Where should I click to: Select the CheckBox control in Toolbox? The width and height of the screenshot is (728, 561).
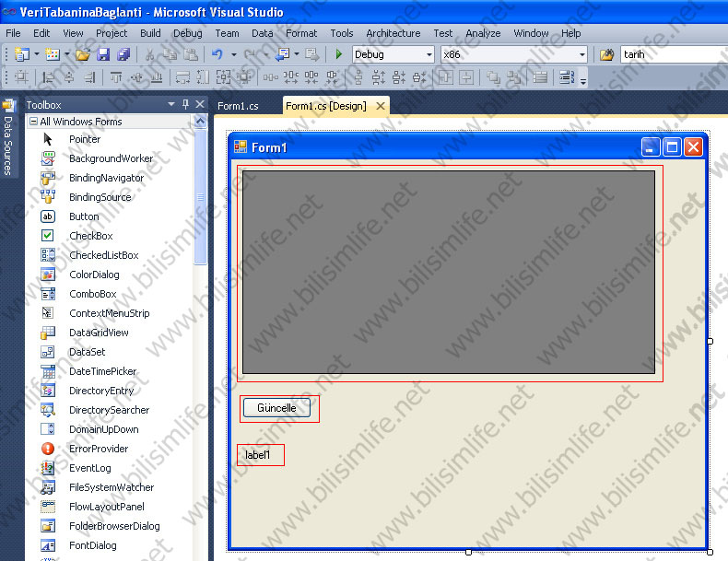click(91, 236)
